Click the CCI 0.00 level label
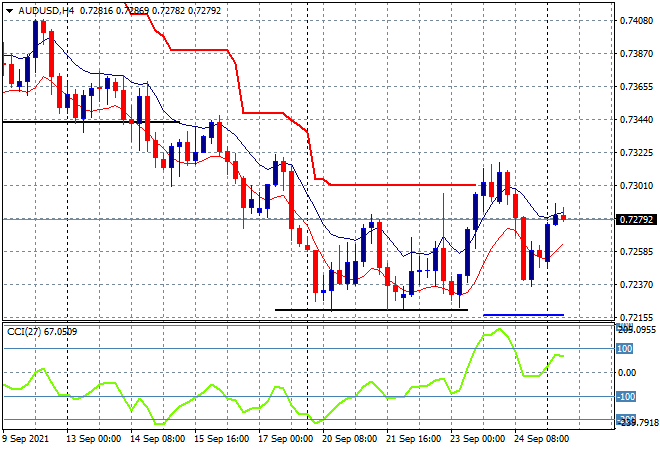The height and width of the screenshot is (450, 660). pyautogui.click(x=627, y=373)
